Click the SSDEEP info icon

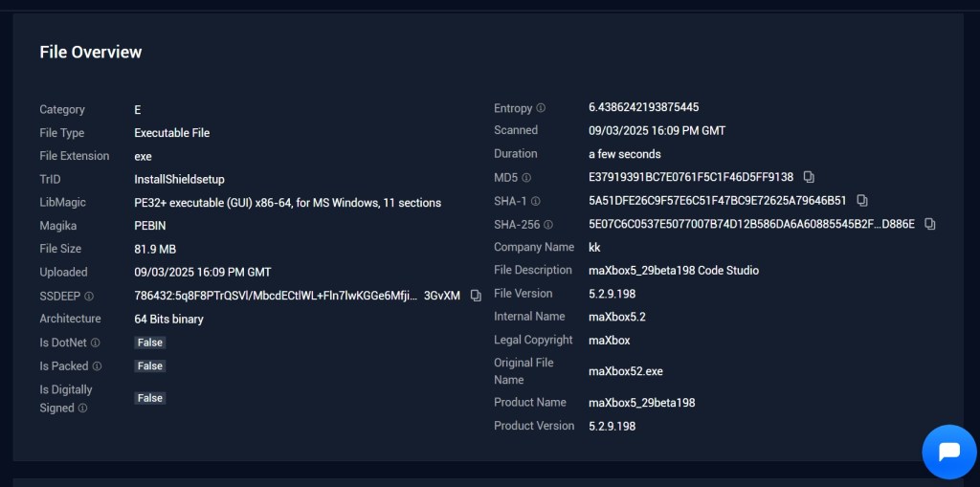(89, 297)
